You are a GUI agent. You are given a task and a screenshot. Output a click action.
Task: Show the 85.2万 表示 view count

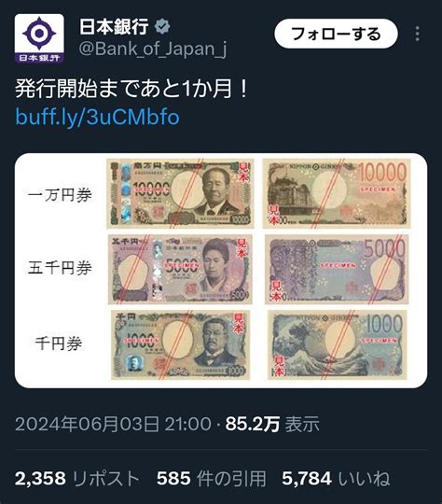click(x=272, y=424)
